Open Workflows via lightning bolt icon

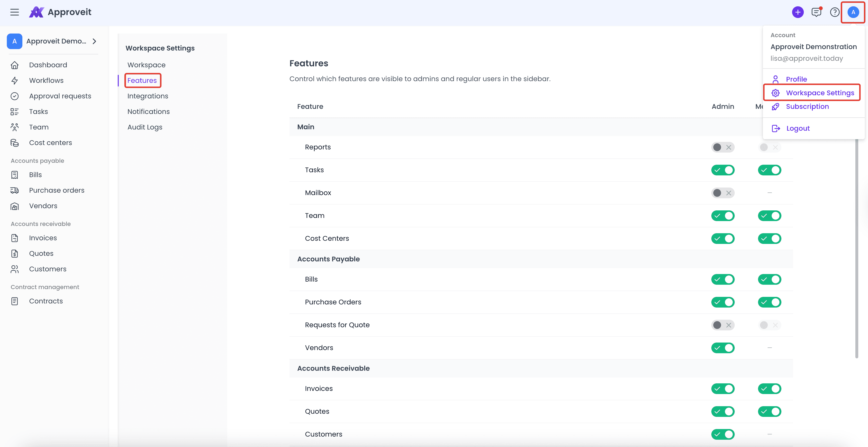click(x=15, y=80)
